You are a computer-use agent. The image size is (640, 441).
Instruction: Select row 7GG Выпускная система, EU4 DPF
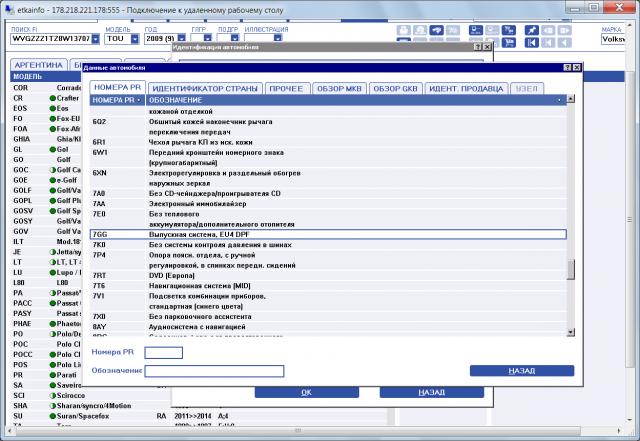click(328, 234)
